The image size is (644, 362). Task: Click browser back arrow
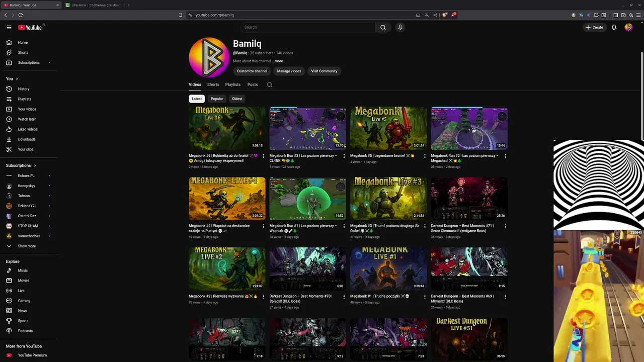[x=6, y=15]
